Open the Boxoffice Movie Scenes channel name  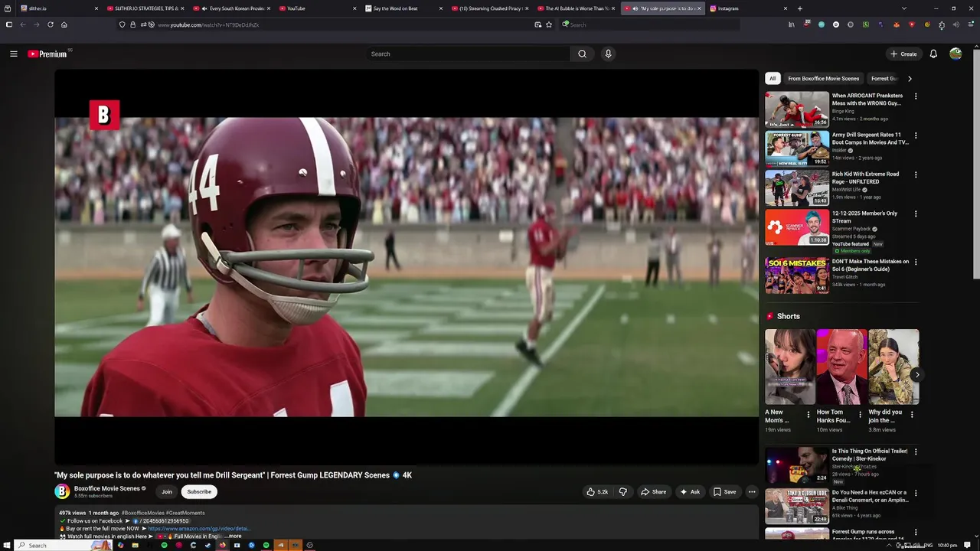107,488
